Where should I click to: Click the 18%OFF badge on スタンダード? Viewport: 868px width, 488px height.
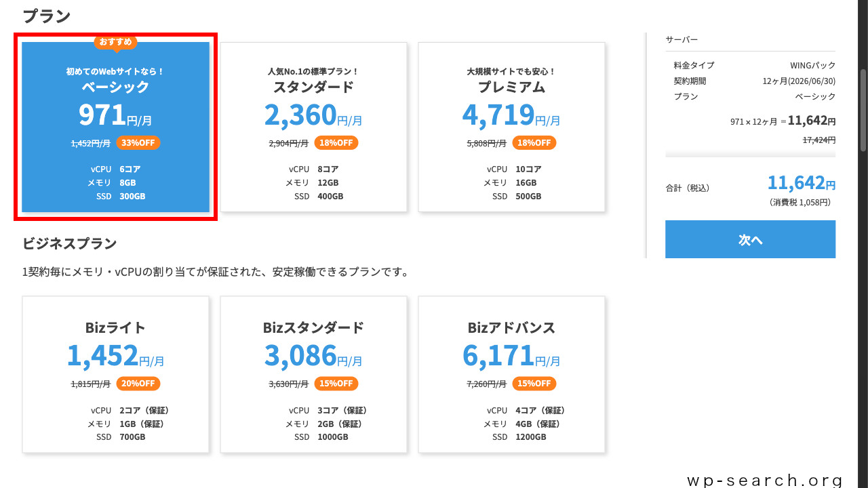pyautogui.click(x=336, y=143)
